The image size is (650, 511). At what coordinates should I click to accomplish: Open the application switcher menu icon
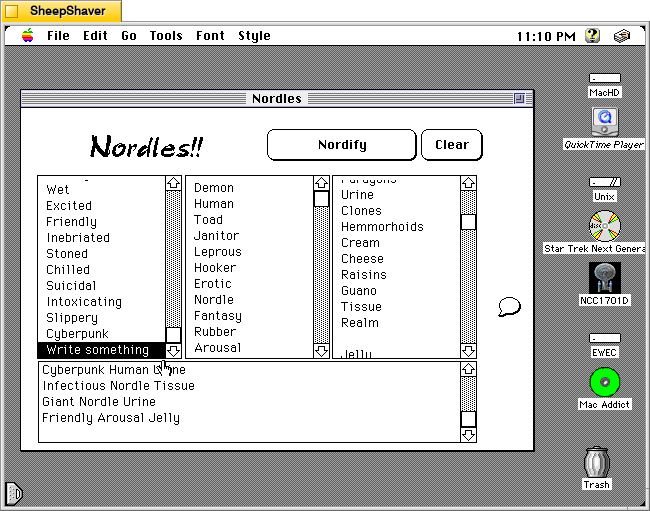pos(622,36)
